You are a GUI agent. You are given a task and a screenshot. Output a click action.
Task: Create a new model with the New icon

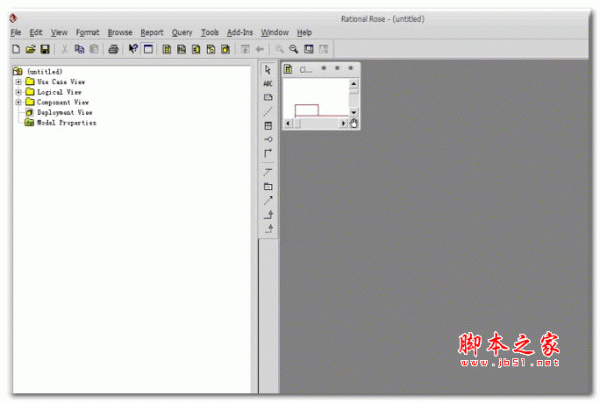pyautogui.click(x=16, y=49)
